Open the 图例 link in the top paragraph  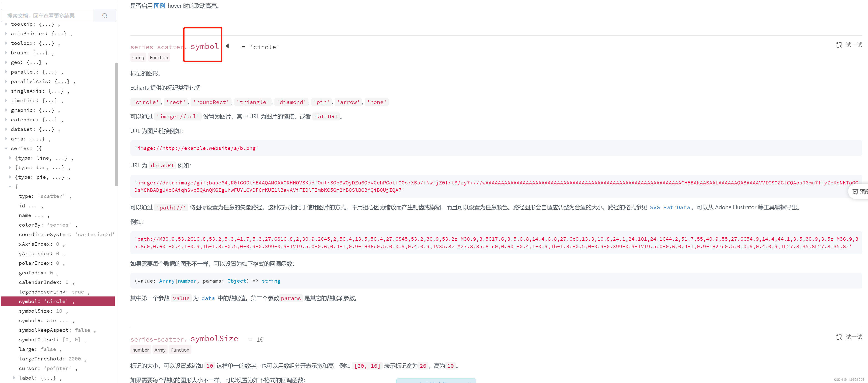[159, 5]
